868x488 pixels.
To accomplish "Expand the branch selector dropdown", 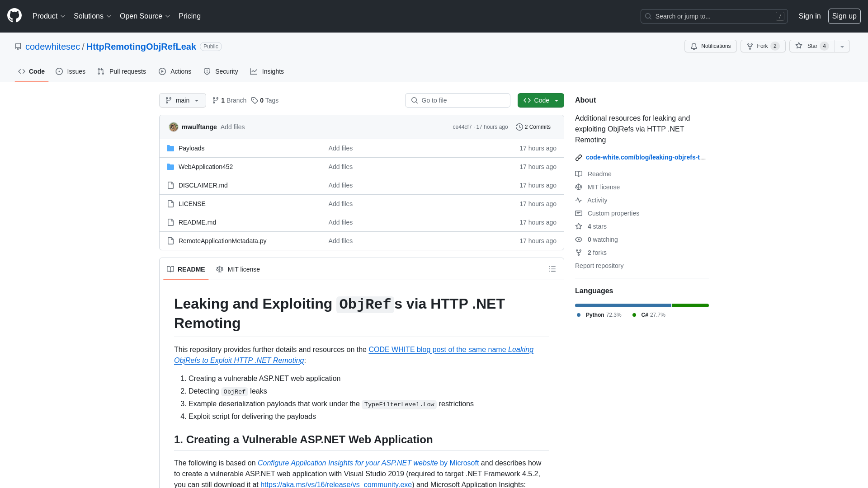I will (183, 100).
